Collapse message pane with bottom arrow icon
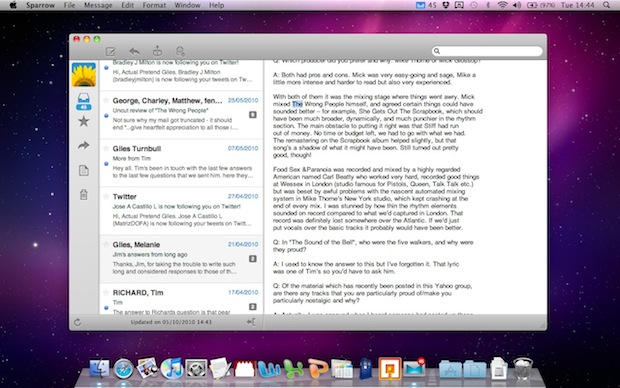Viewport: 620px width, 388px height. pos(251,322)
